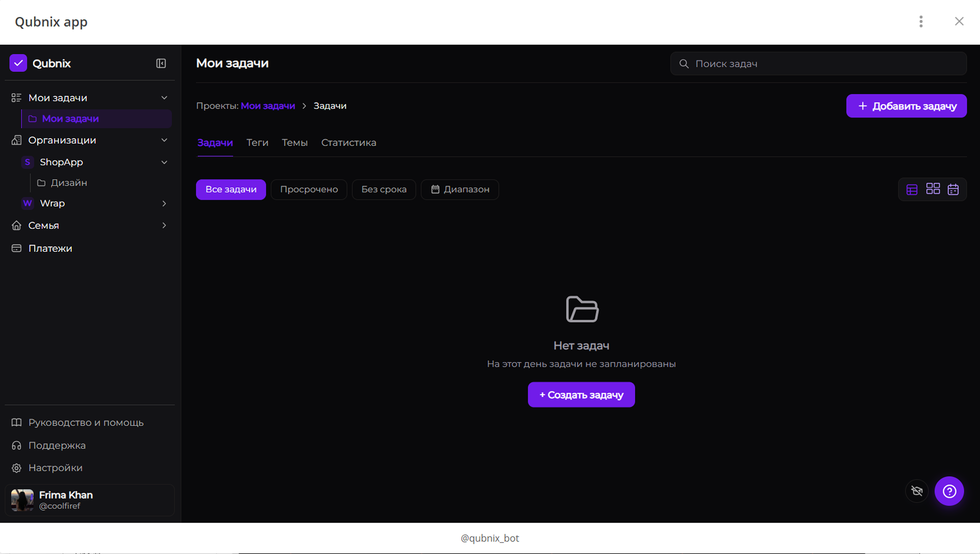Click the book icon for Руководство и помощь
Screen dimensions: 980x554
pos(16,422)
